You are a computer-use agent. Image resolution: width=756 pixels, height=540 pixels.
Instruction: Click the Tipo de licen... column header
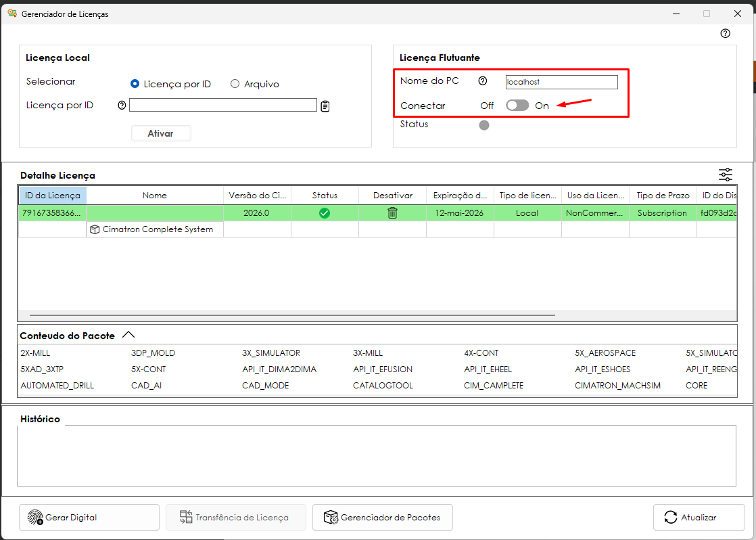[x=527, y=196]
